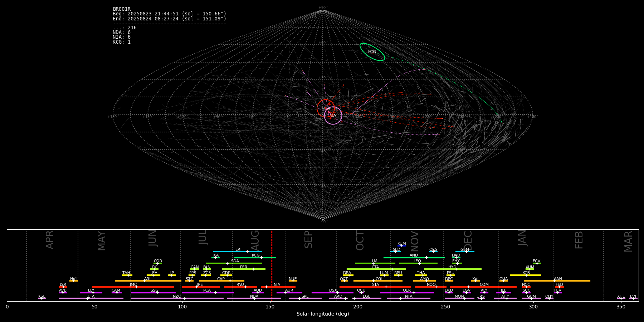Viewport: 644px width, 322px height.
Task: Click the ORS shower label
Action: [433, 250]
